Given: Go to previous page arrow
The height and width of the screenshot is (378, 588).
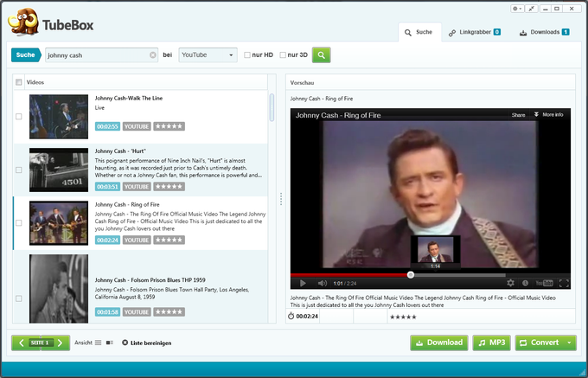Looking at the screenshot, I should click(21, 343).
